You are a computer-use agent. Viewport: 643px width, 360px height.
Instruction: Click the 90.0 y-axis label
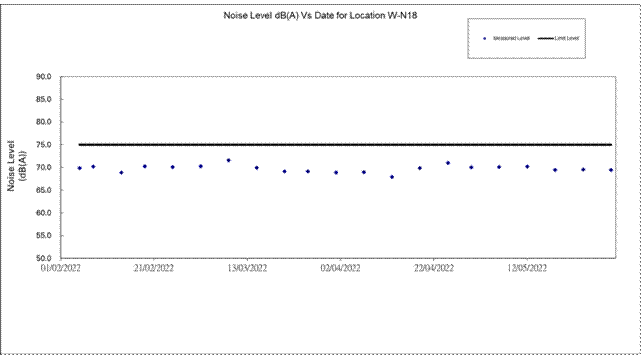click(43, 77)
